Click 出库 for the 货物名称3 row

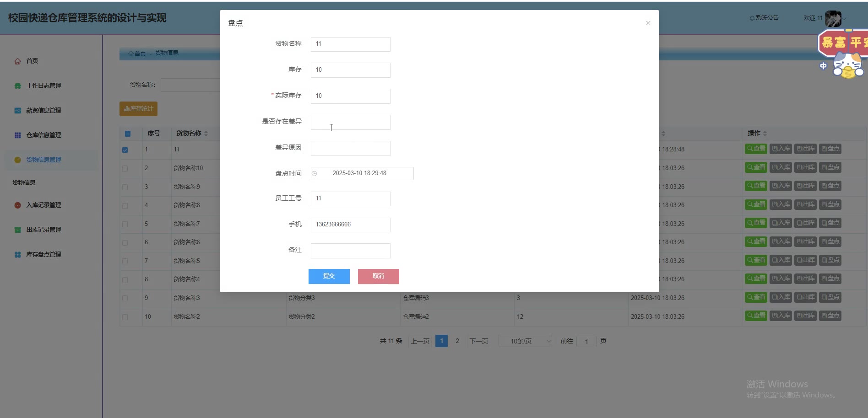(x=805, y=297)
